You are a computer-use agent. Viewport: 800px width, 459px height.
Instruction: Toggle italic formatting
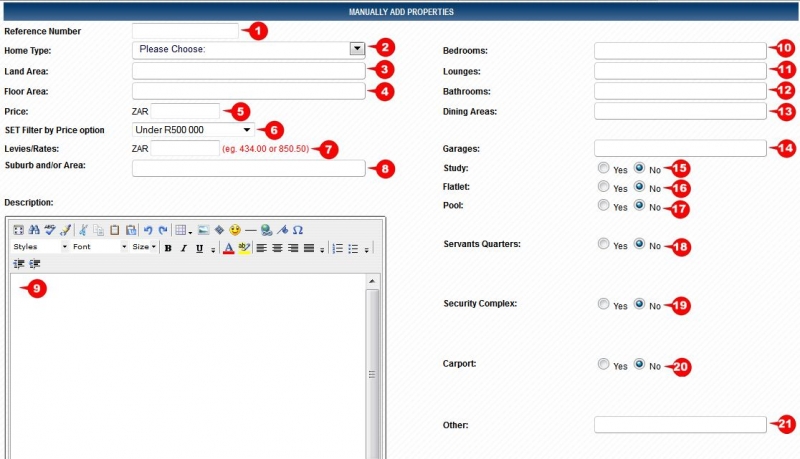184,248
